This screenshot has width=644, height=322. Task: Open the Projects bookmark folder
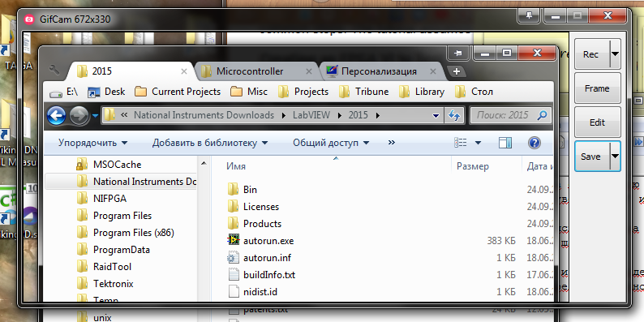[303, 92]
